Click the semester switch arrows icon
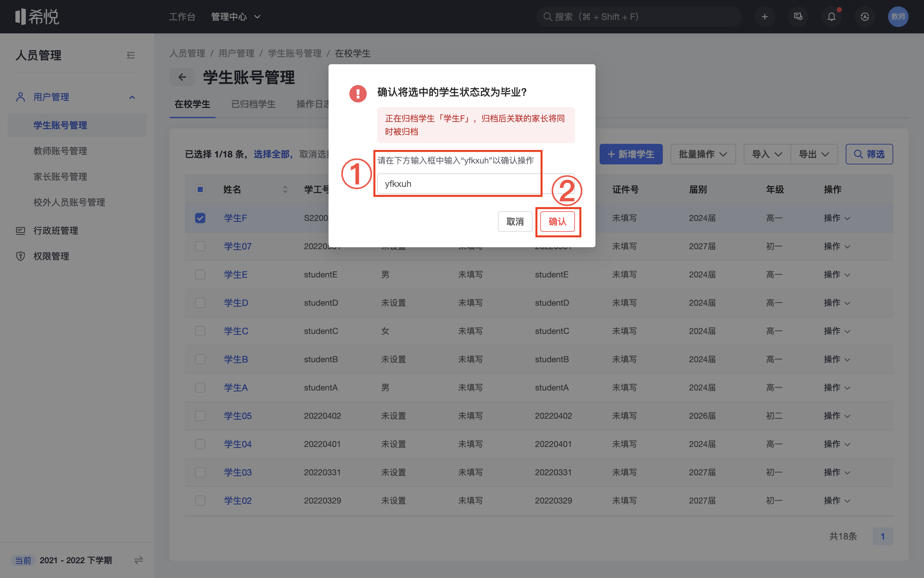This screenshot has height=578, width=924. click(138, 560)
